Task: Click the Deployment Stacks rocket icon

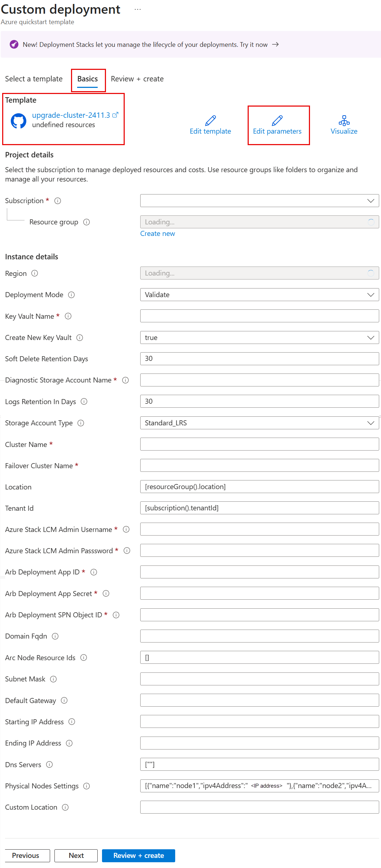Action: tap(14, 45)
